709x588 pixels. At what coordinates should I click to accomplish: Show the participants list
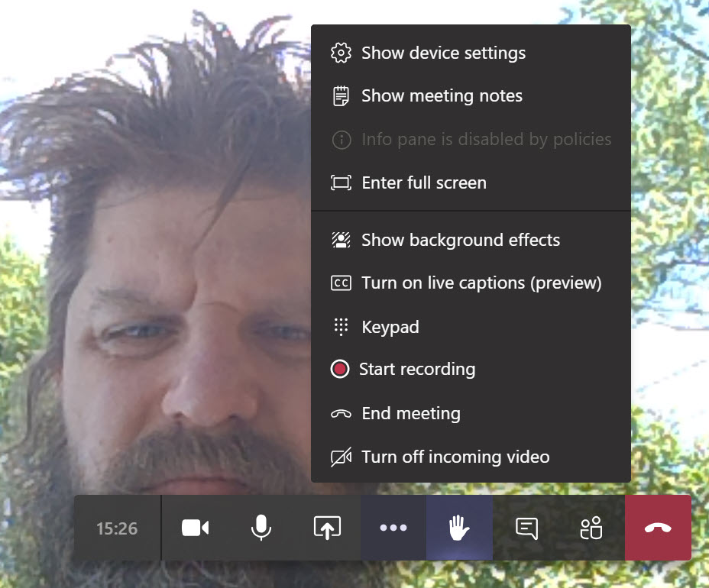click(591, 528)
